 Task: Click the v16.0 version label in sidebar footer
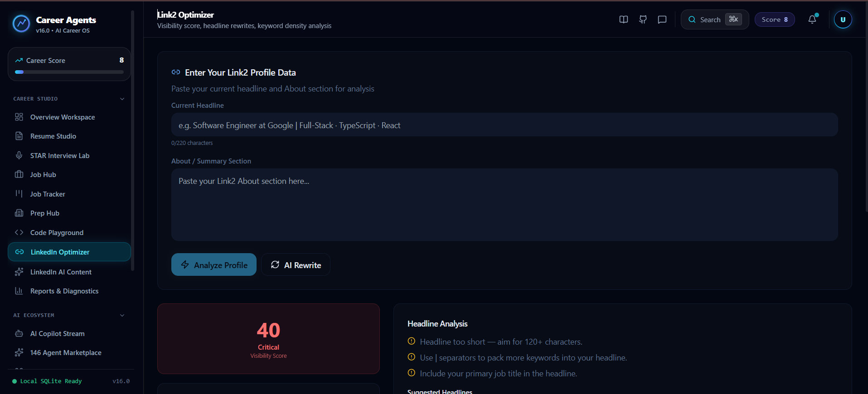point(121,381)
